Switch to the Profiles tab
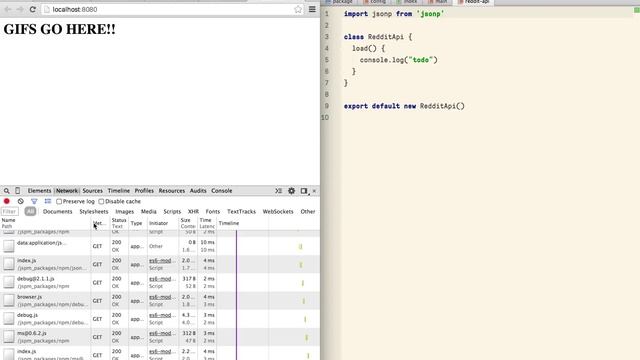 coord(144,191)
